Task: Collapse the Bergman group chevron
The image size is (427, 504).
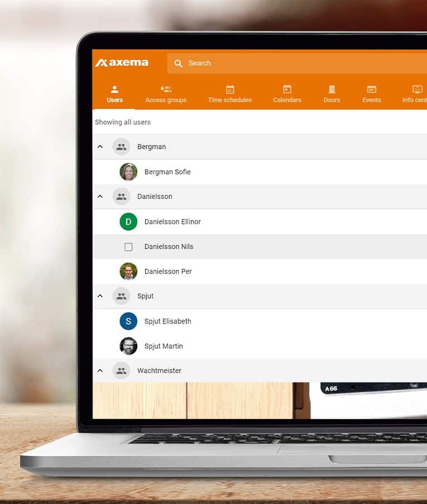Action: (100, 146)
